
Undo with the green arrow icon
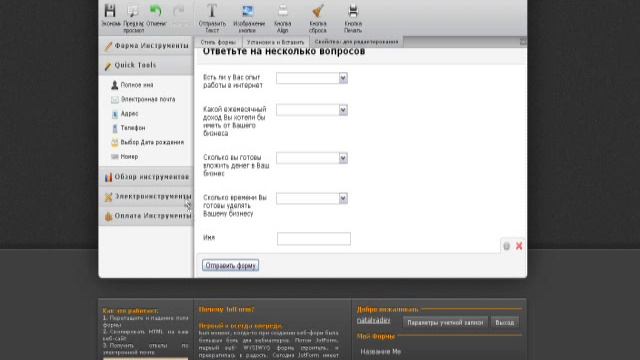(156, 11)
